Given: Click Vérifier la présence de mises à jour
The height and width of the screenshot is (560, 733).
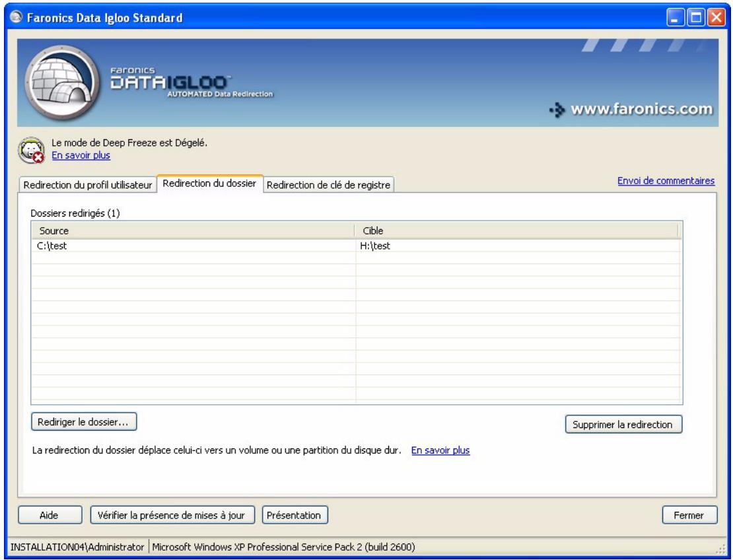Looking at the screenshot, I should point(172,515).
